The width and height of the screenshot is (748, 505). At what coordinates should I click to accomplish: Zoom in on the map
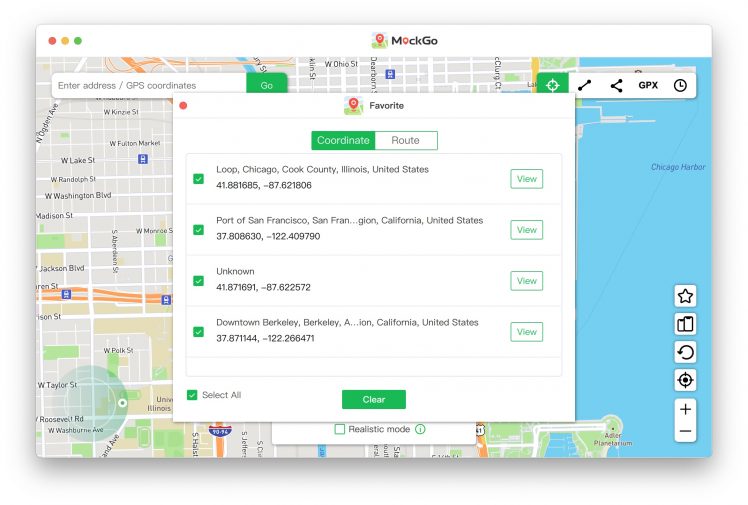pyautogui.click(x=685, y=409)
